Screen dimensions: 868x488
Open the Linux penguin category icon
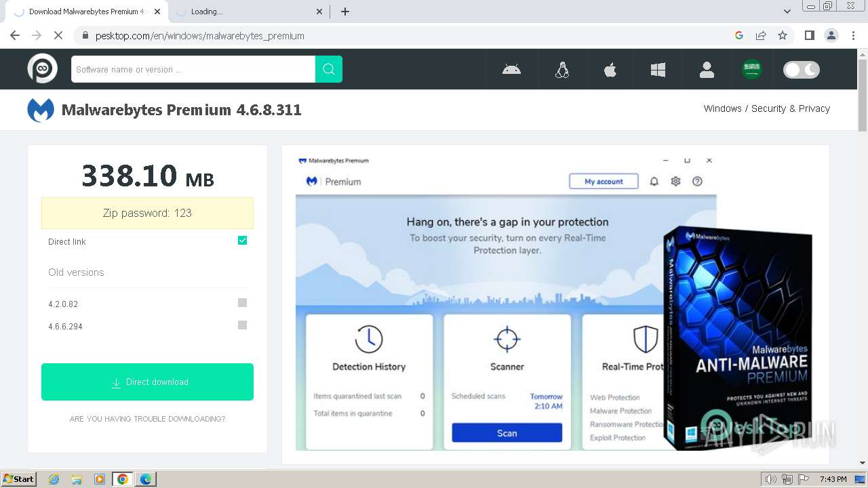click(562, 69)
